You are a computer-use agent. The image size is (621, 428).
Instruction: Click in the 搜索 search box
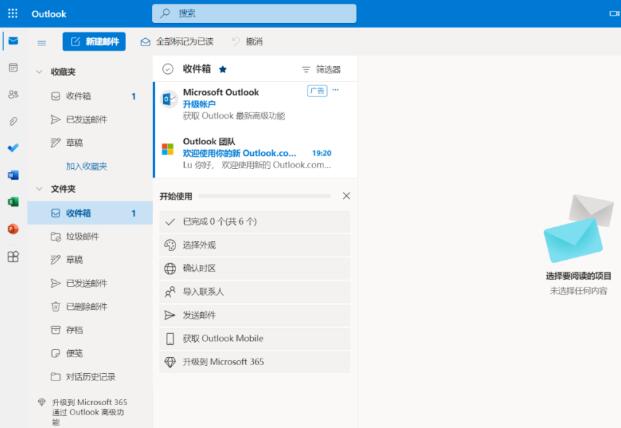pyautogui.click(x=254, y=13)
